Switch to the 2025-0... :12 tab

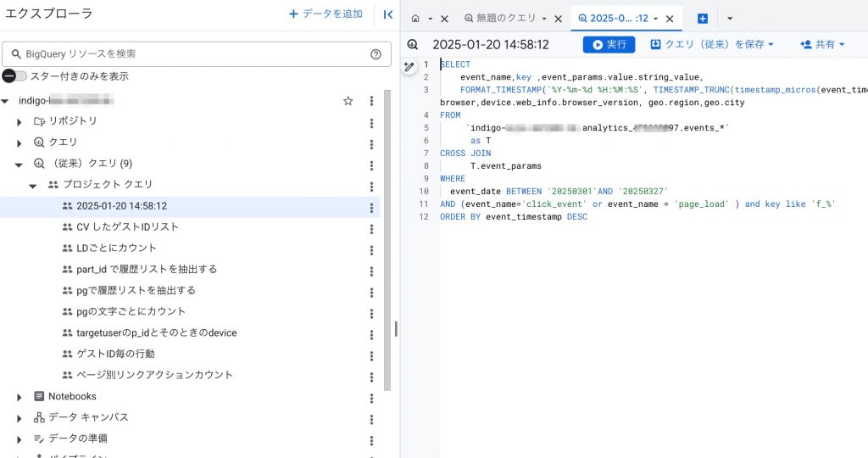(613, 19)
